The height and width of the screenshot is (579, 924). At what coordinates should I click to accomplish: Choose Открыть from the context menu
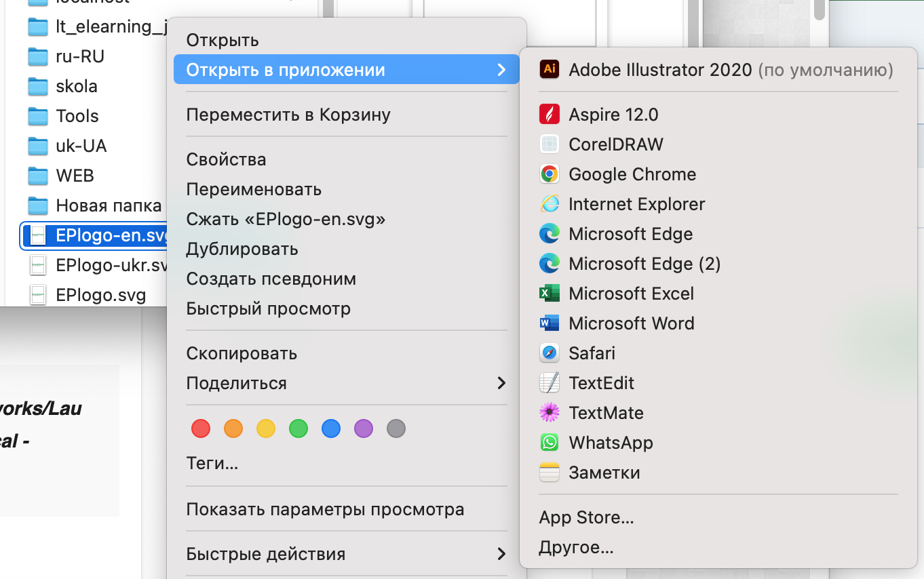(x=347, y=40)
